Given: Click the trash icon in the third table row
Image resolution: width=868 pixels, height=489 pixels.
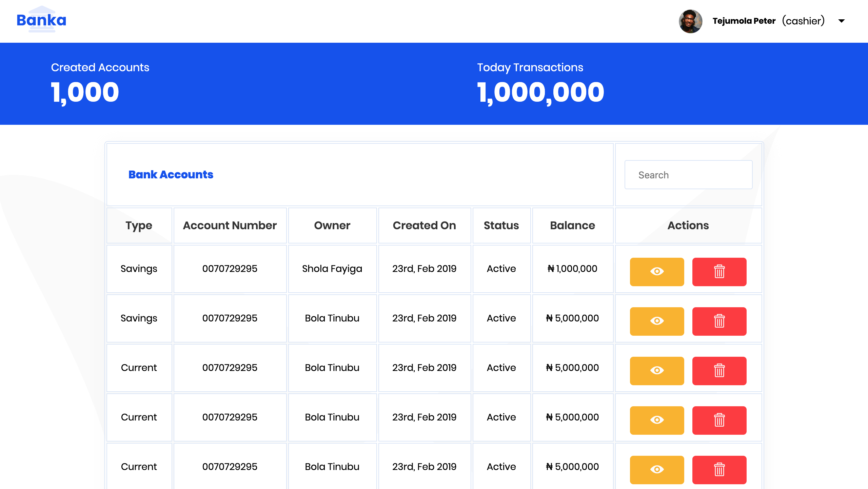Looking at the screenshot, I should [x=719, y=371].
